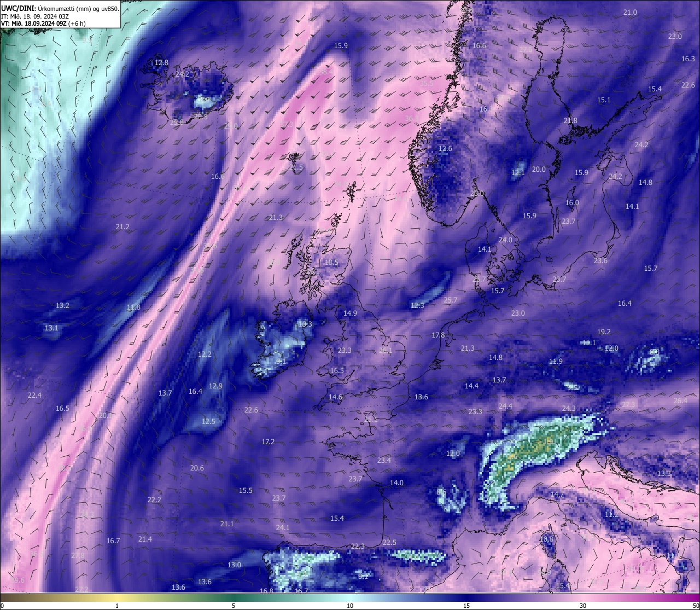Click the map value 13.2
Screen dimensions: 700x610
[x=63, y=306]
